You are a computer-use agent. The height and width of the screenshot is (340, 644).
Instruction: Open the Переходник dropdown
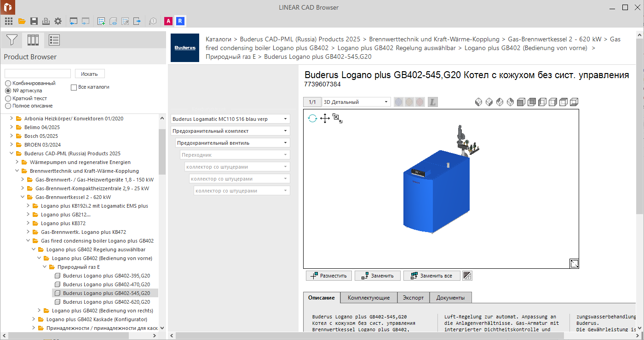coord(235,155)
